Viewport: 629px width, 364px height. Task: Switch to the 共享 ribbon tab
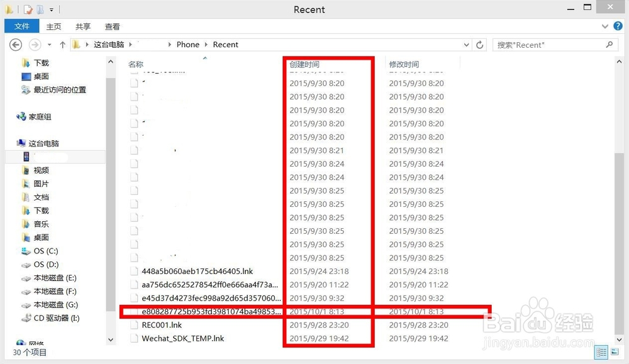[83, 26]
